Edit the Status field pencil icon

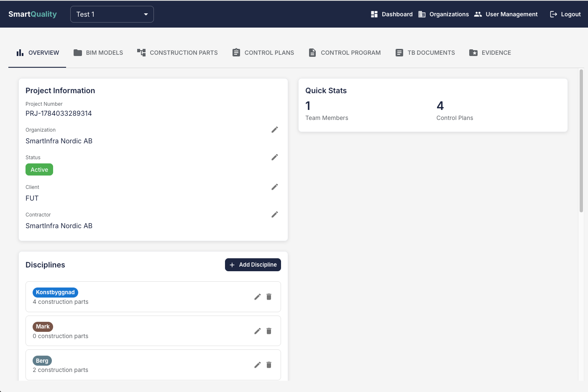275,157
